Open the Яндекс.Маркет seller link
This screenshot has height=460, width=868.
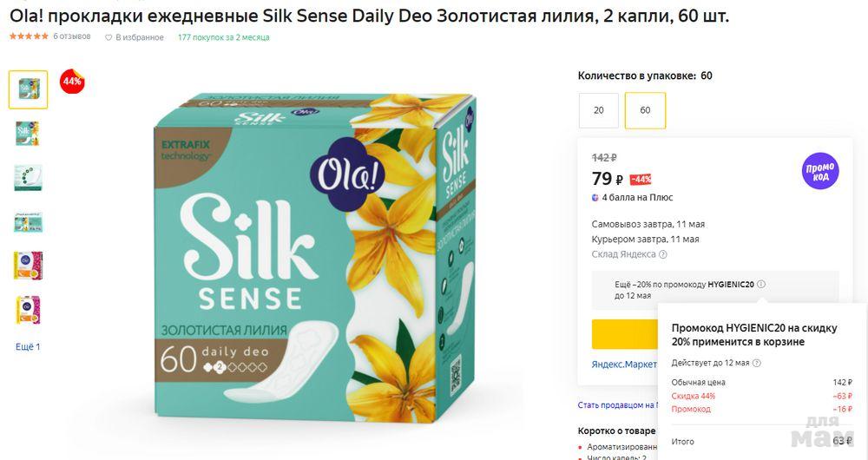click(x=624, y=365)
